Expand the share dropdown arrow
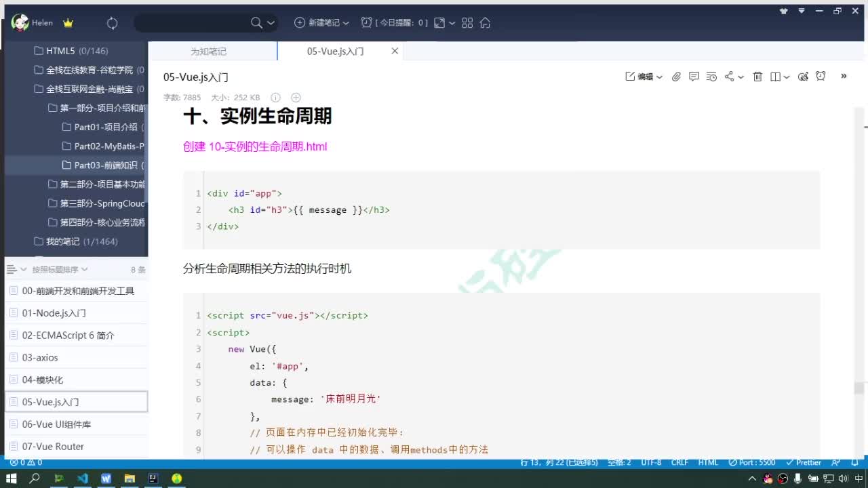868x488 pixels. [x=741, y=77]
